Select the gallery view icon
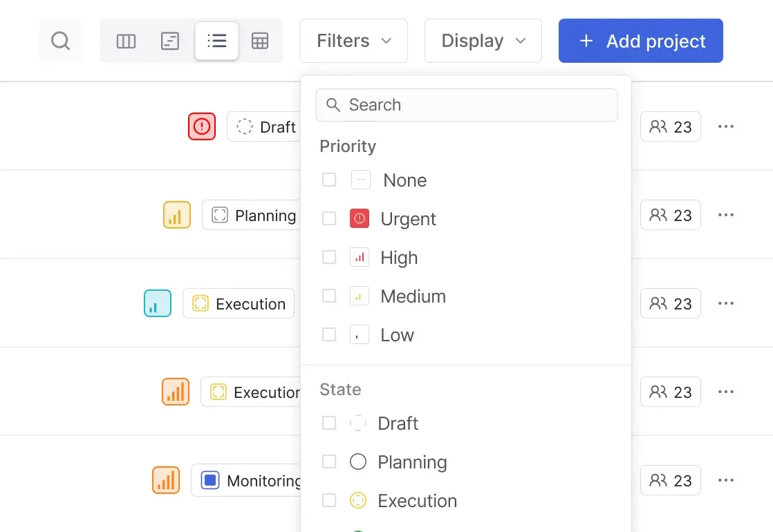The image size is (773, 532). 170,41
